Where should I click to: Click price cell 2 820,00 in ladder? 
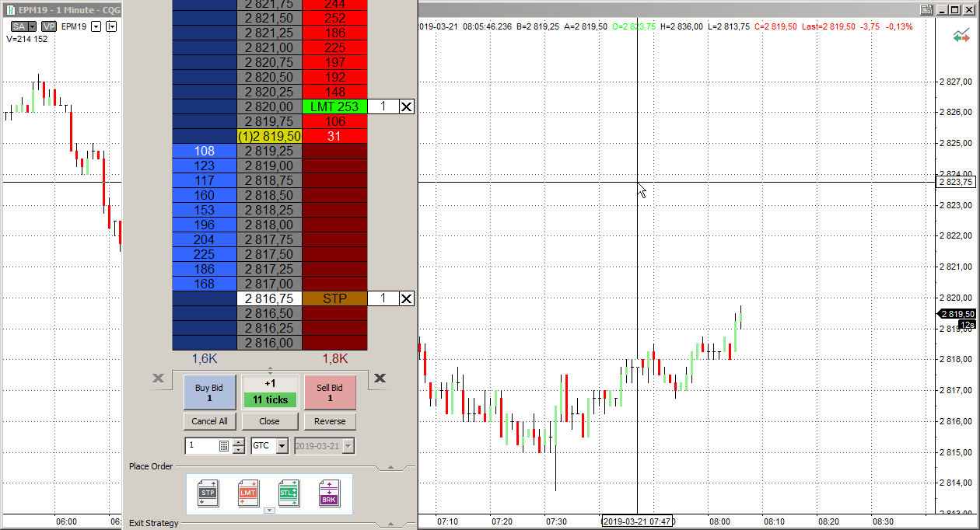pos(269,106)
